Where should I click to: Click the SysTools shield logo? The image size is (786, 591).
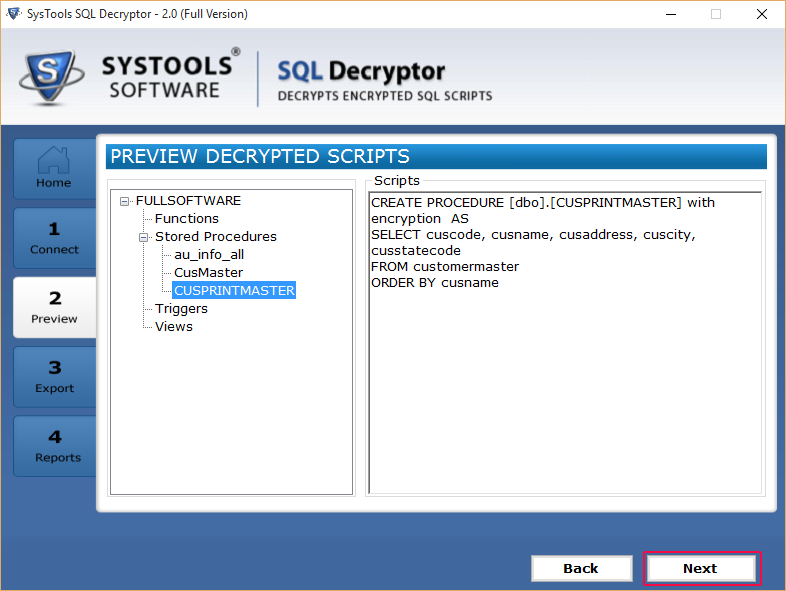(x=50, y=77)
